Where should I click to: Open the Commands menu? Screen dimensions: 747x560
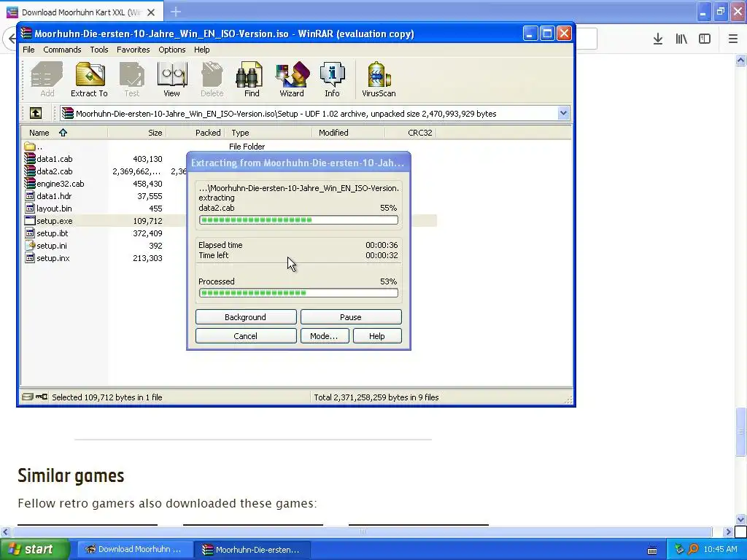coord(62,50)
